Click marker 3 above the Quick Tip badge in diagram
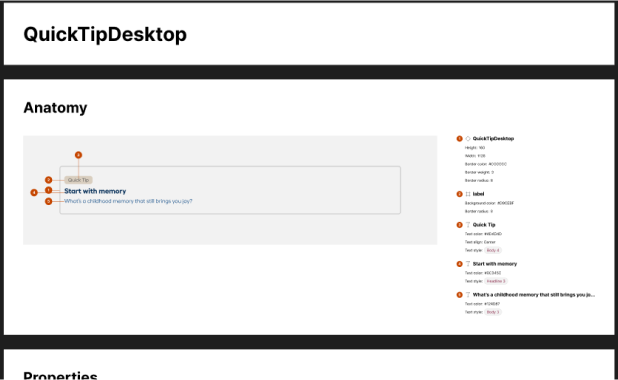The image size is (618, 380). tap(78, 155)
